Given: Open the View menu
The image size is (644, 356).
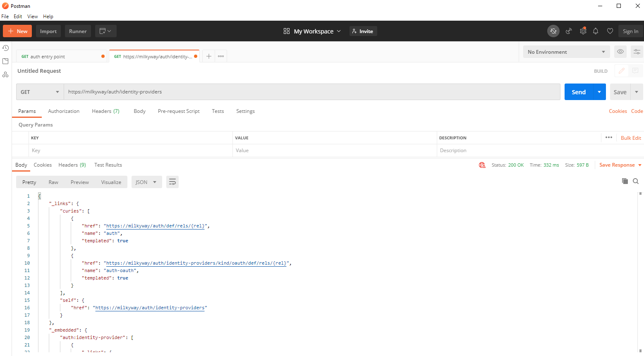Looking at the screenshot, I should tap(33, 17).
